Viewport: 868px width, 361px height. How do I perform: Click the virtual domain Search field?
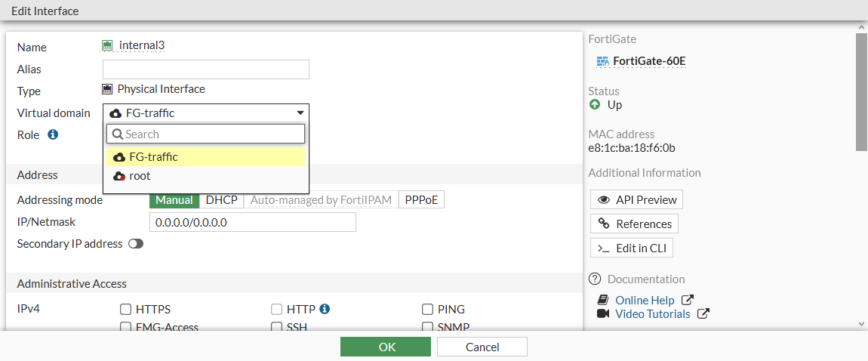pos(211,134)
